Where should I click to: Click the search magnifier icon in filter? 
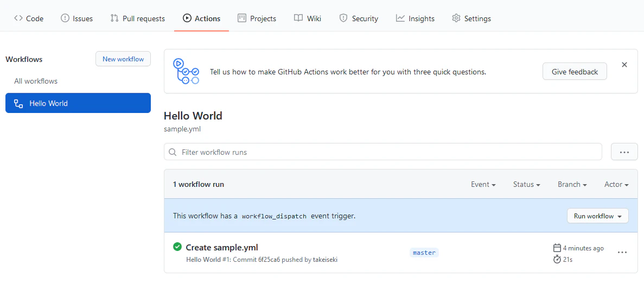coord(173,152)
